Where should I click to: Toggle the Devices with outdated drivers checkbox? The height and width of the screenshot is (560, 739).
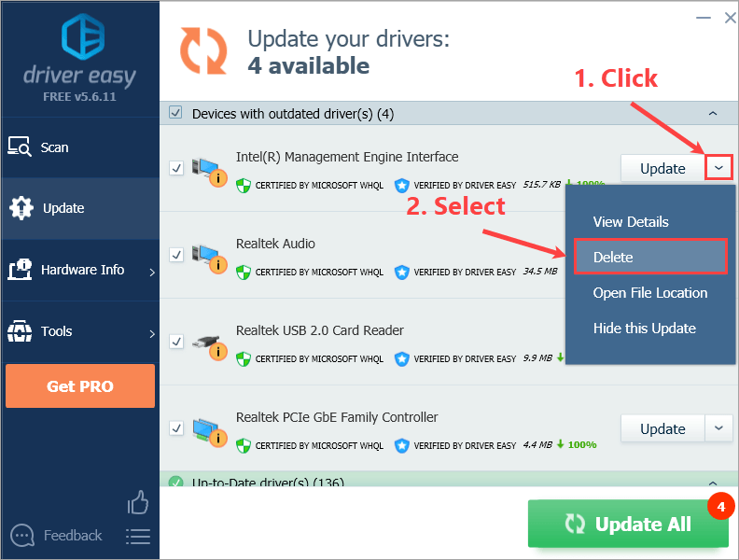[x=175, y=113]
